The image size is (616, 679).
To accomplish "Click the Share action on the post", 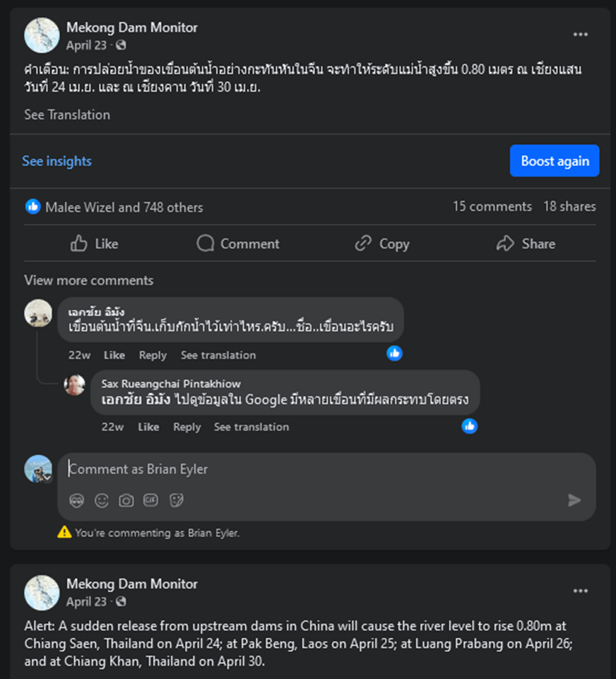I will point(526,244).
